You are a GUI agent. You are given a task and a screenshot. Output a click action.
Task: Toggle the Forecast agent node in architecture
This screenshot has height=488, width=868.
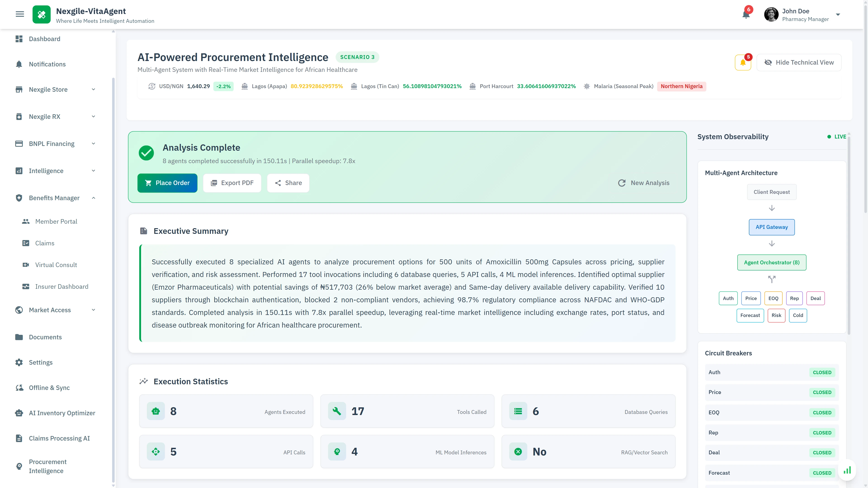coord(750,315)
